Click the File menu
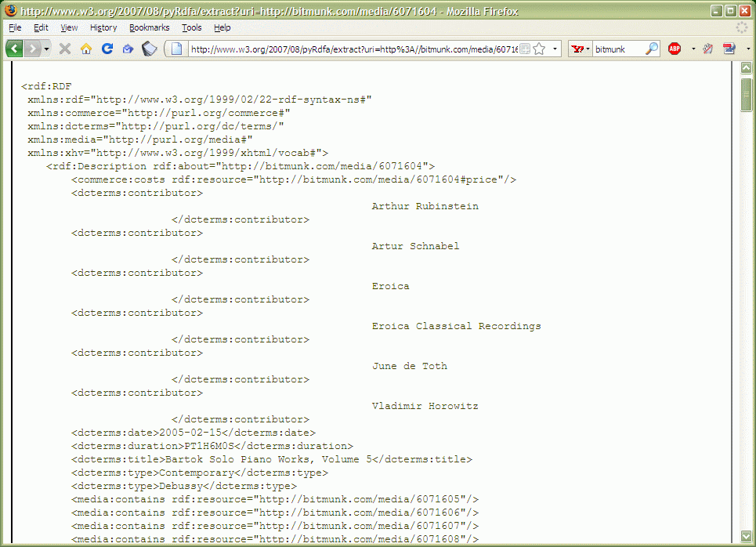756x547 pixels. pyautogui.click(x=15, y=27)
